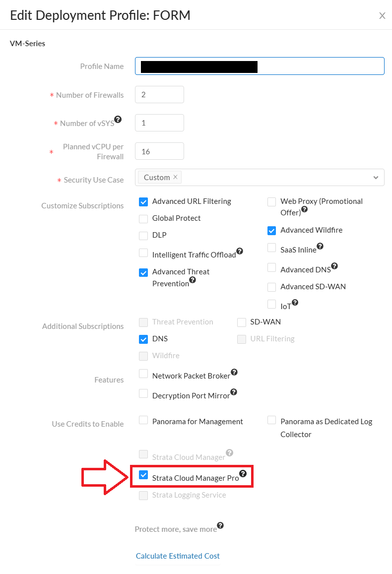Screen dimensions: 392x574
Task: Click help icon next to SaaS Inline
Action: coord(320,246)
